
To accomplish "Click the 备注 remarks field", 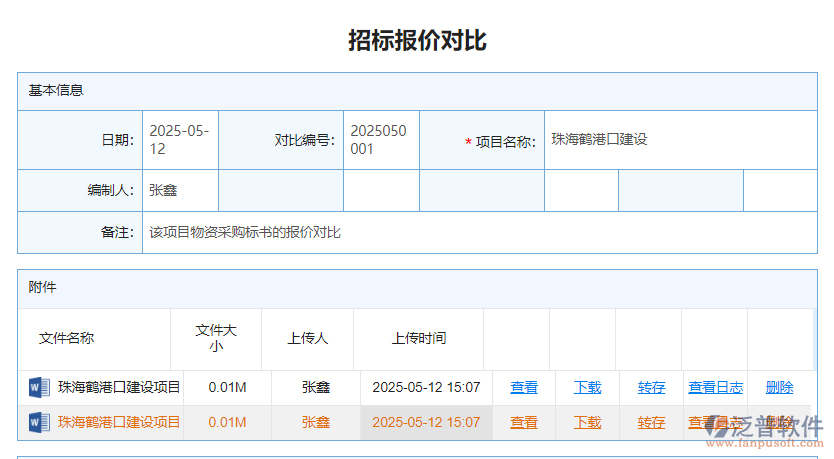I will pyautogui.click(x=478, y=232).
